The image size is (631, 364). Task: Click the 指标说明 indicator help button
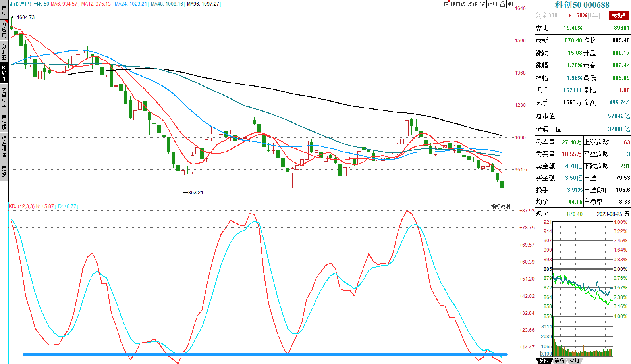point(500,206)
